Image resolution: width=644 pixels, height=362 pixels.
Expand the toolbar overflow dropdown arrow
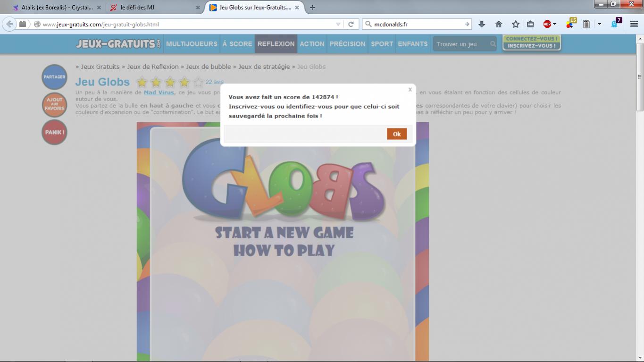[x=599, y=24]
